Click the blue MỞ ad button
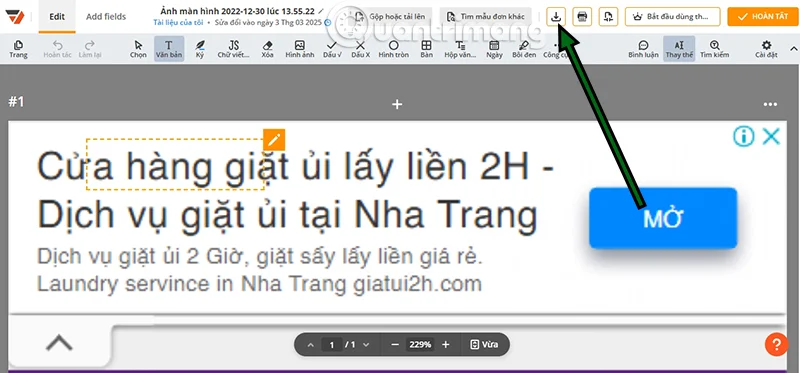 click(663, 218)
